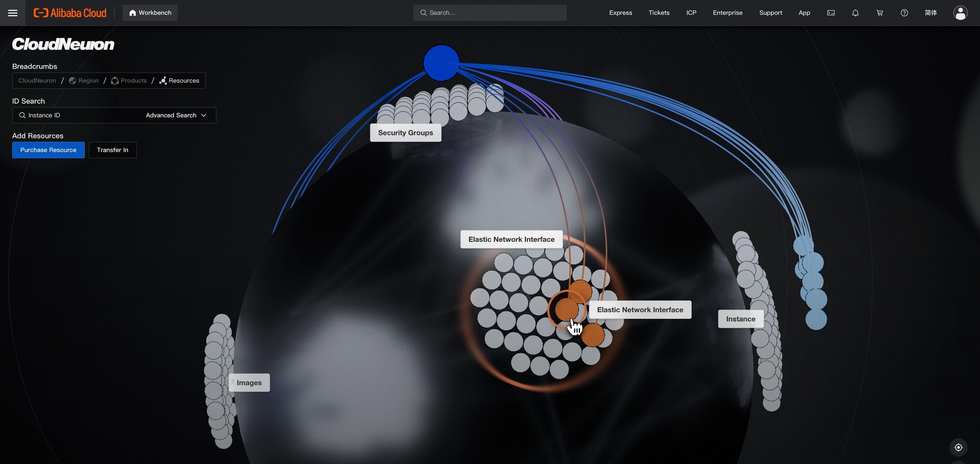The width and height of the screenshot is (980, 464).
Task: Open the Tickets menu item
Action: point(659,13)
